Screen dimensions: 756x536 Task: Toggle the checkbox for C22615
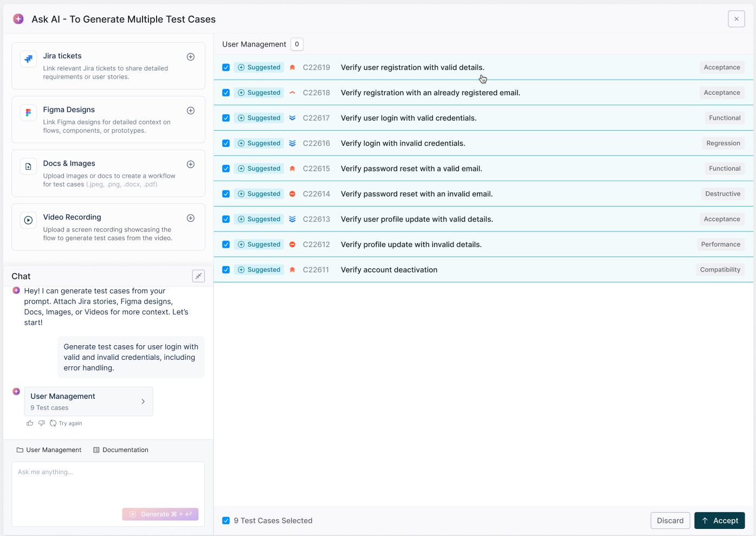(225, 169)
